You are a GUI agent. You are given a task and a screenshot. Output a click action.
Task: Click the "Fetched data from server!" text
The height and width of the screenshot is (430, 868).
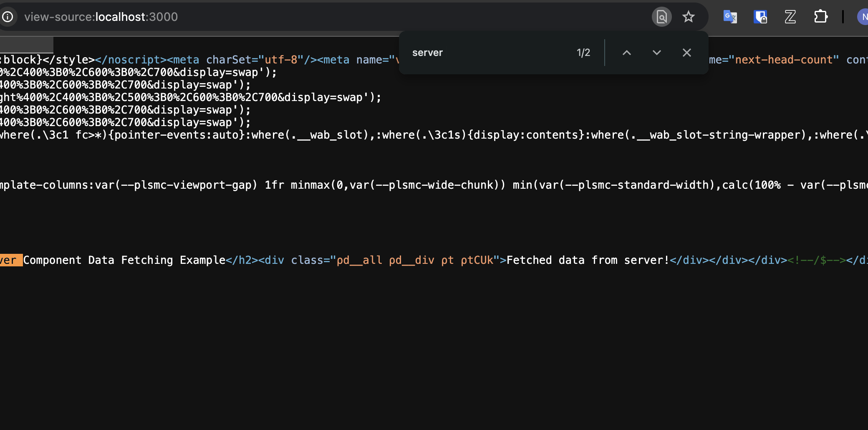tap(588, 260)
